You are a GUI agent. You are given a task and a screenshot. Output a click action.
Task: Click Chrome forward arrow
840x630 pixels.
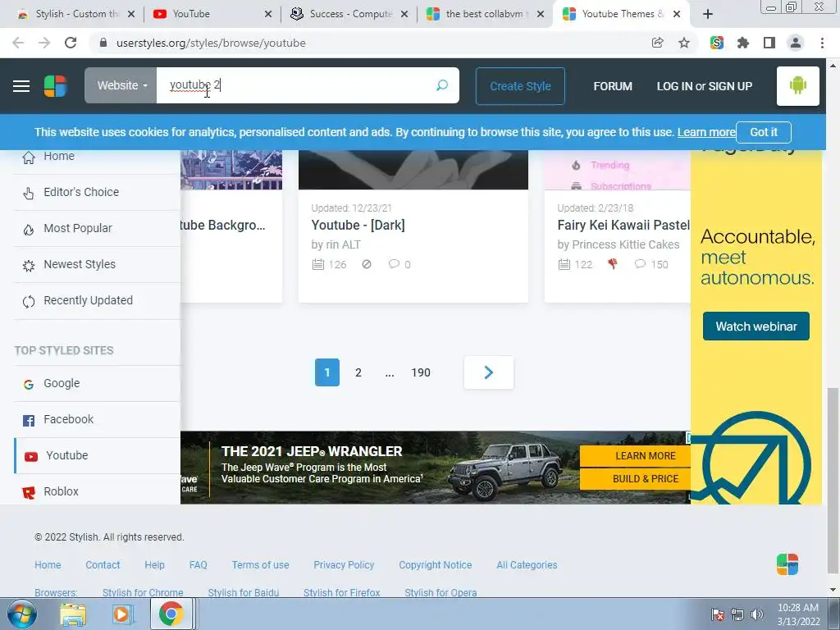[44, 43]
